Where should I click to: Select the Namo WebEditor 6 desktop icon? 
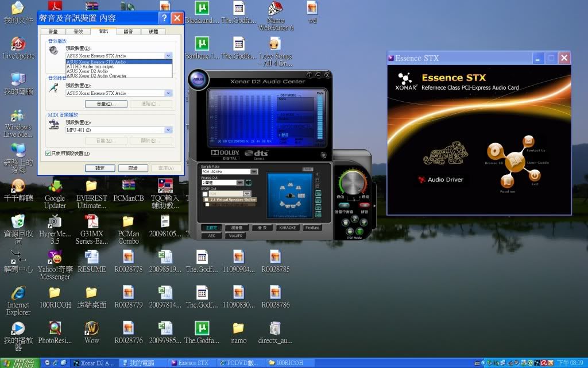pyautogui.click(x=275, y=17)
